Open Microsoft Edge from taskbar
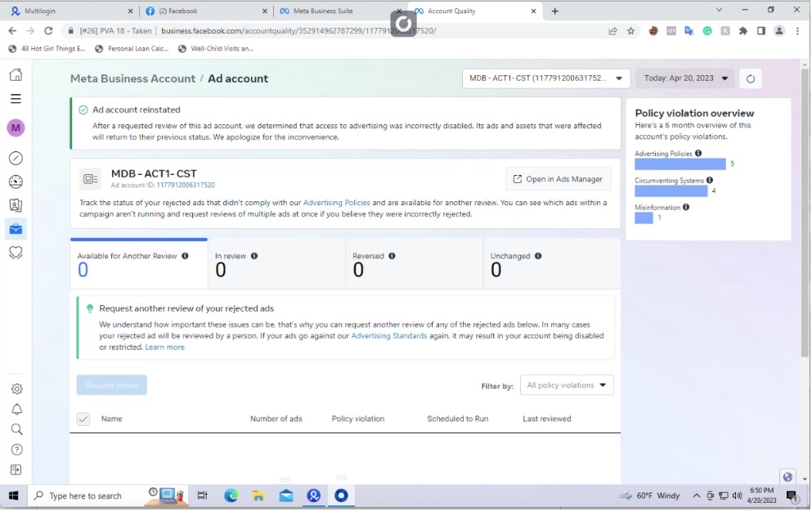 (x=231, y=496)
